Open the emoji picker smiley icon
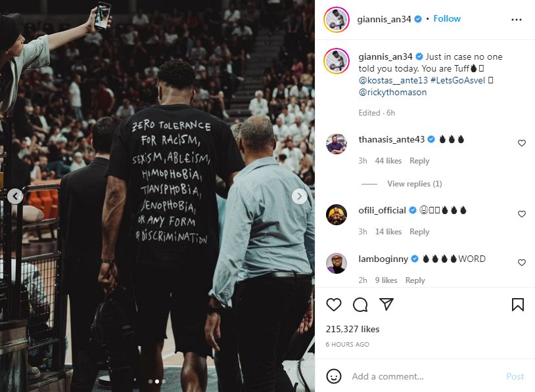The height and width of the screenshot is (392, 535). [x=333, y=376]
